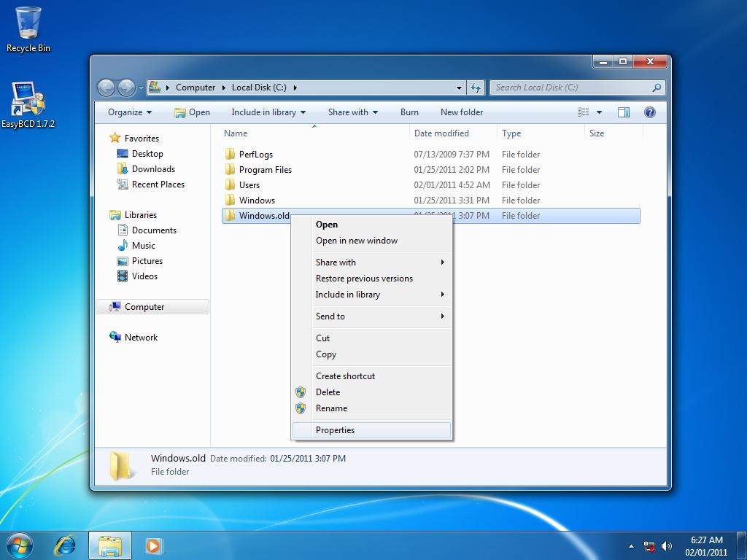This screenshot has height=560, width=747.
Task: Open the volume icon in the system tray
Action: [667, 545]
